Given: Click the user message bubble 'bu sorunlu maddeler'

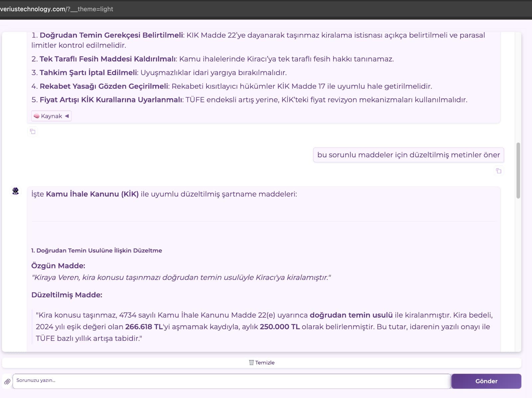Looking at the screenshot, I should pos(408,155).
